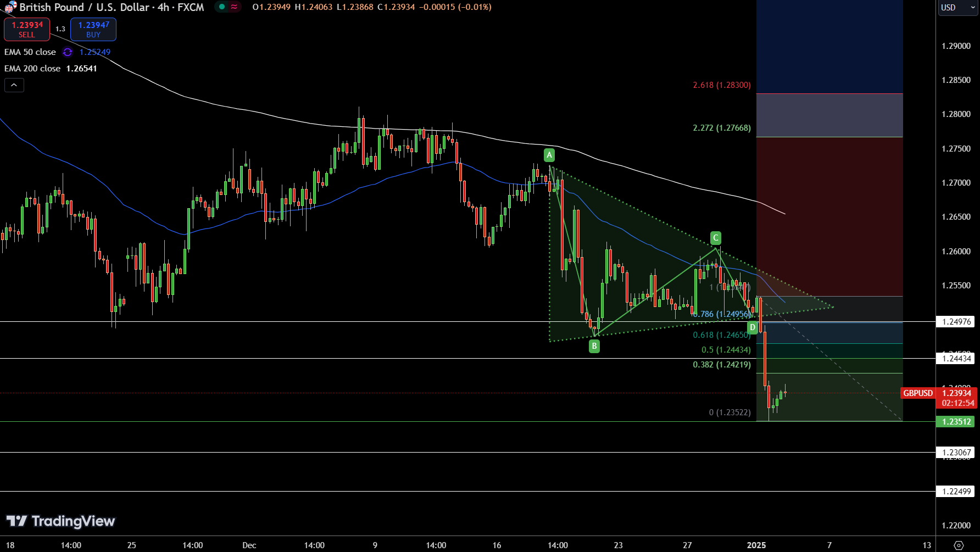Screen dimensions: 980x552
Task: Click the 1.22000 price axis label
Action: point(956,526)
